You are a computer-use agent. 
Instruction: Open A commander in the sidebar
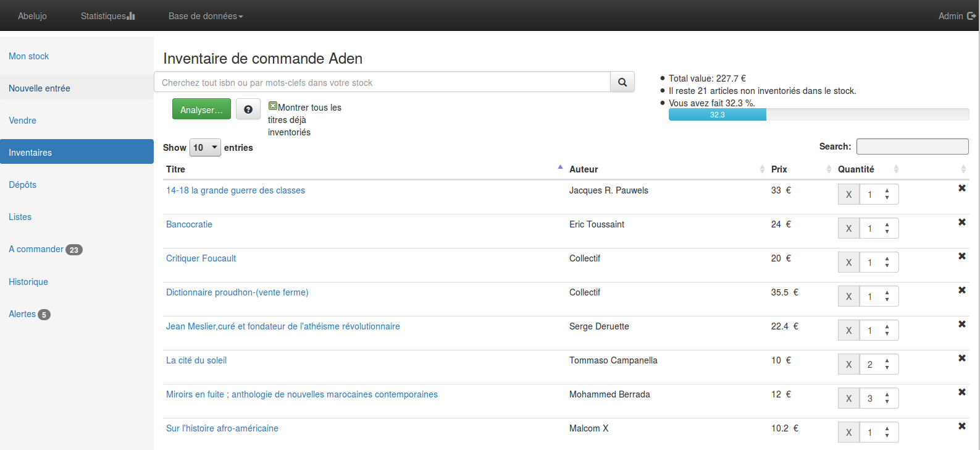[36, 249]
